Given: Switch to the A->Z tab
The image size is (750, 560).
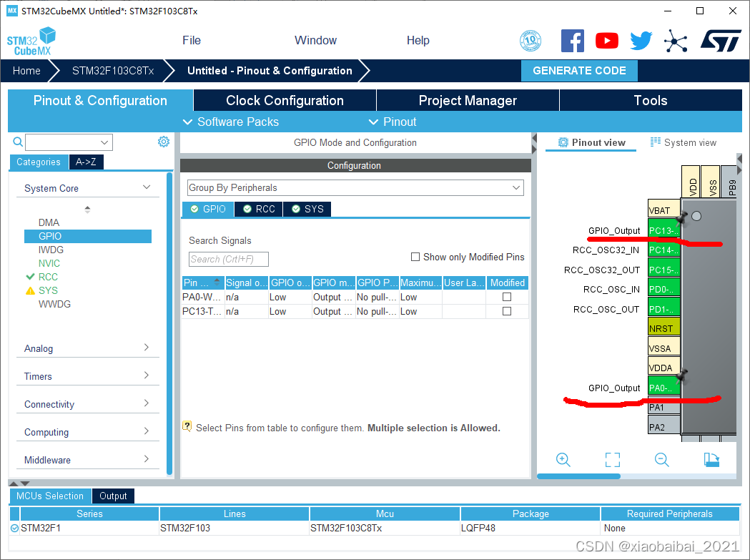Looking at the screenshot, I should (86, 162).
